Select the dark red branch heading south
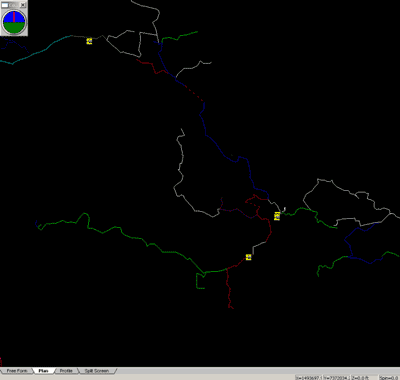Screen dimensions: 400x380 coord(229,287)
